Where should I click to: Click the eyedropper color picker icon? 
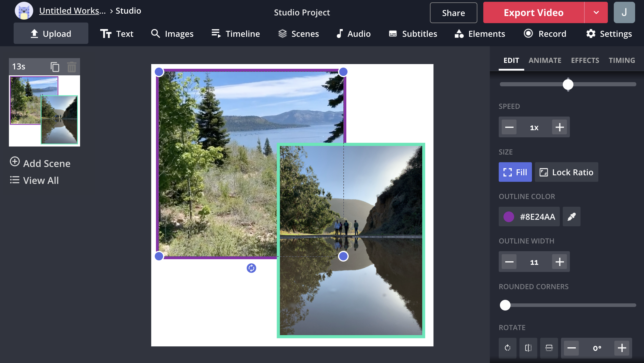[571, 217]
